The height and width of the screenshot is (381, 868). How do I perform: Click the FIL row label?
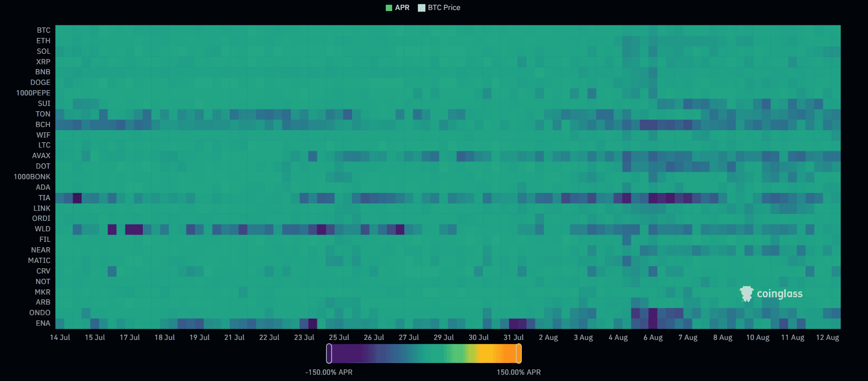45,239
